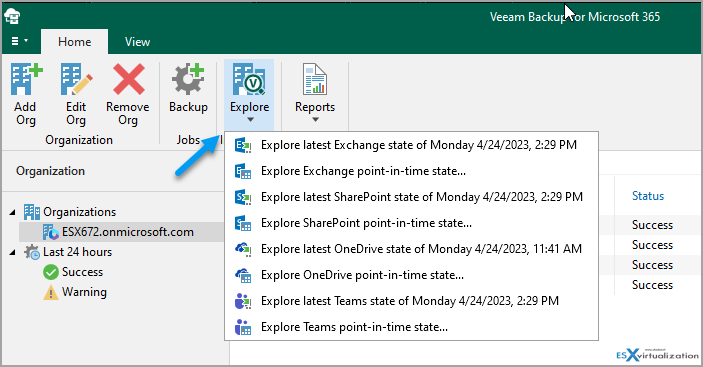Select ESX672.onmicrosoft.com organization
This screenshot has height=367, width=703.
tap(128, 232)
